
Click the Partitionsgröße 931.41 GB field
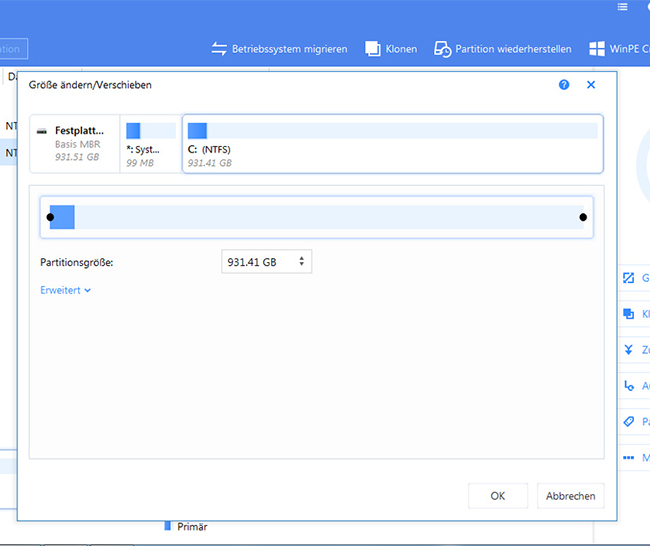[258, 262]
